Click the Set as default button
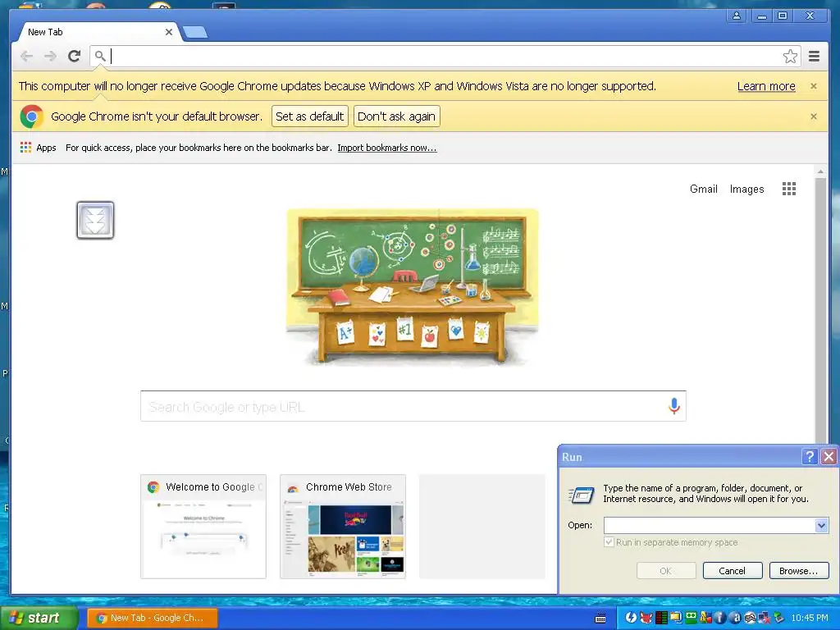 click(x=309, y=116)
